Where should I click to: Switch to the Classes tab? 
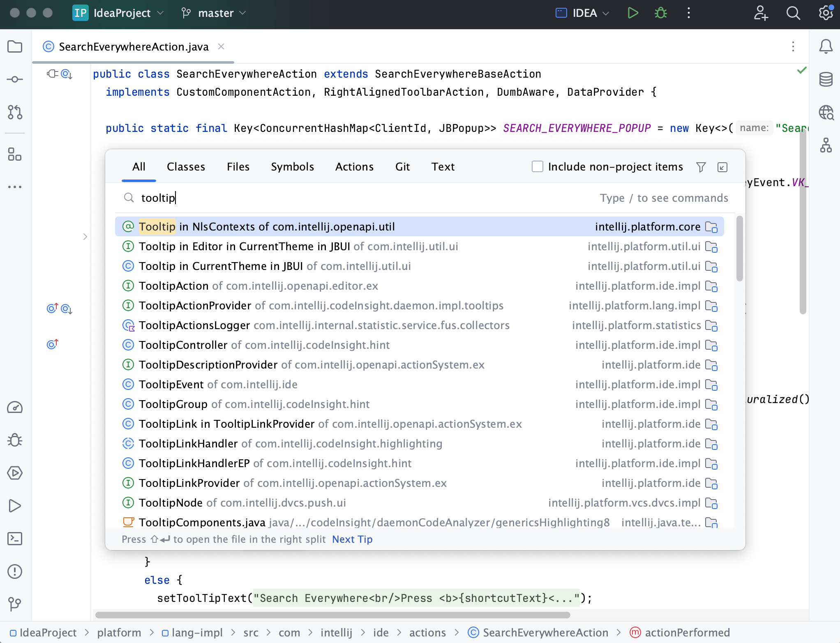click(x=186, y=167)
